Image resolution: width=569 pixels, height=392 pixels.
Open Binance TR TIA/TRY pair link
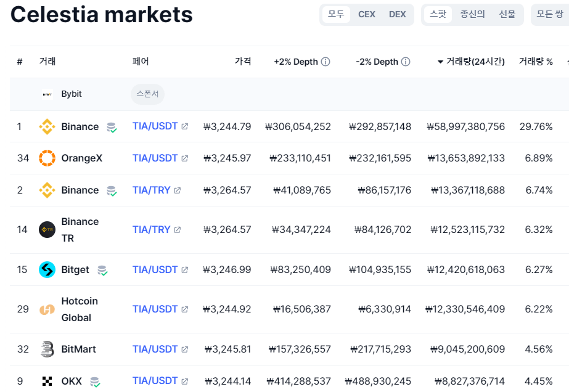(x=151, y=230)
